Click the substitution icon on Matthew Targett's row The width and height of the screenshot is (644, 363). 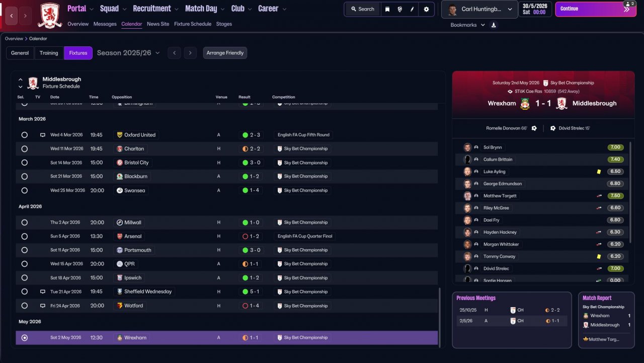coord(599,196)
